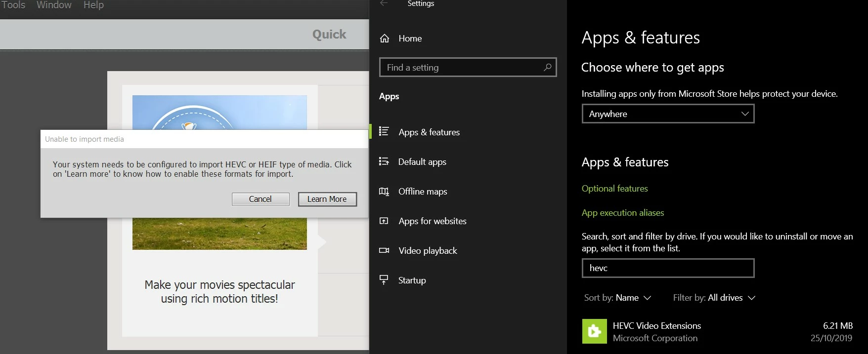Click the Home icon in Settings
Image resolution: width=868 pixels, height=354 pixels.
[385, 39]
